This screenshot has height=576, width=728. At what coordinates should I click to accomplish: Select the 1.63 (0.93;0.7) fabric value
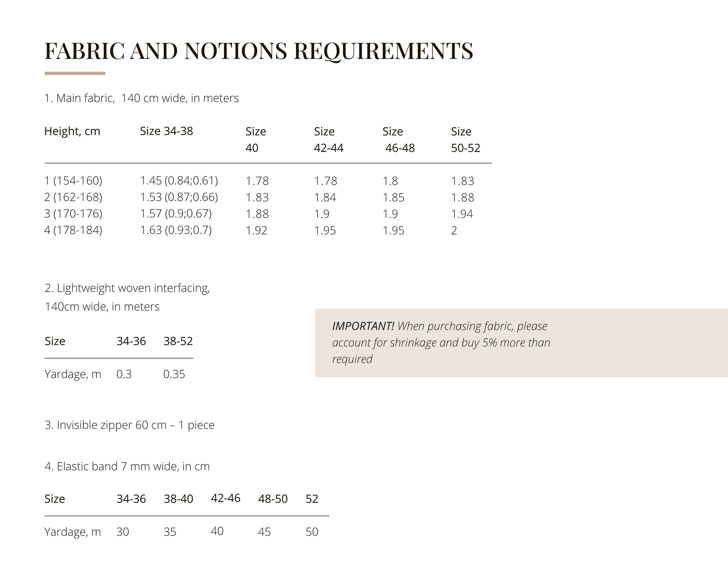(176, 230)
